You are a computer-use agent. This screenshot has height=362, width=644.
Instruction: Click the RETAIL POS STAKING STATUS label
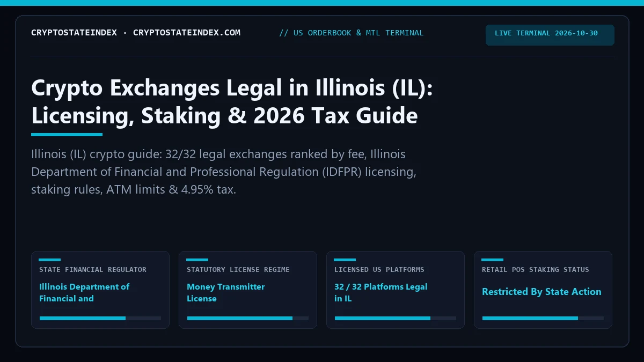536,270
